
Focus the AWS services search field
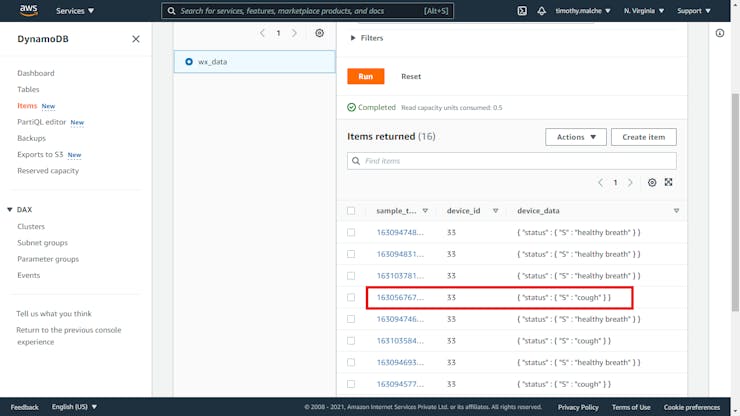click(307, 11)
